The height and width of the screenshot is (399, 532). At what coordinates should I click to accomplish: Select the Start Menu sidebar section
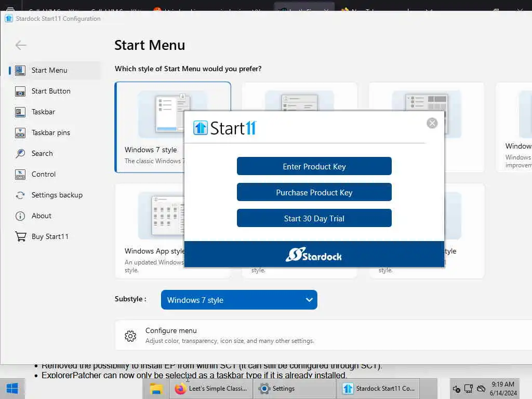point(55,70)
